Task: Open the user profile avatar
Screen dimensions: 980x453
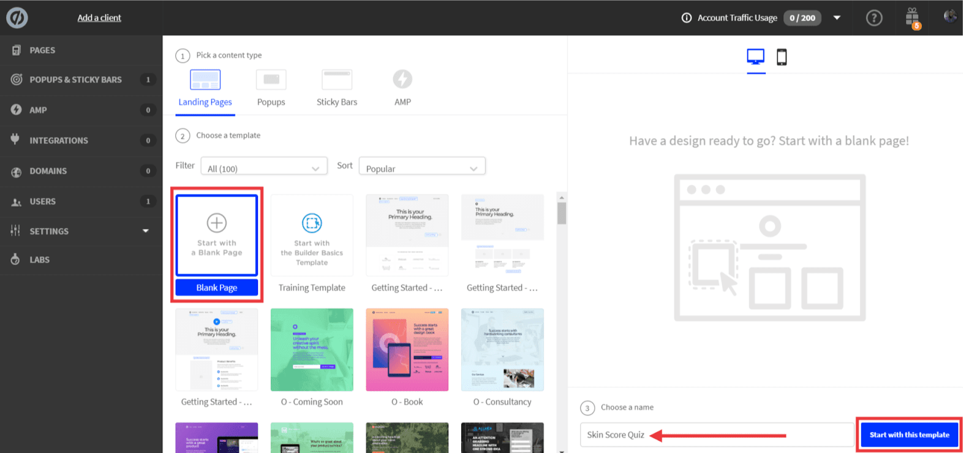Action: [x=950, y=17]
